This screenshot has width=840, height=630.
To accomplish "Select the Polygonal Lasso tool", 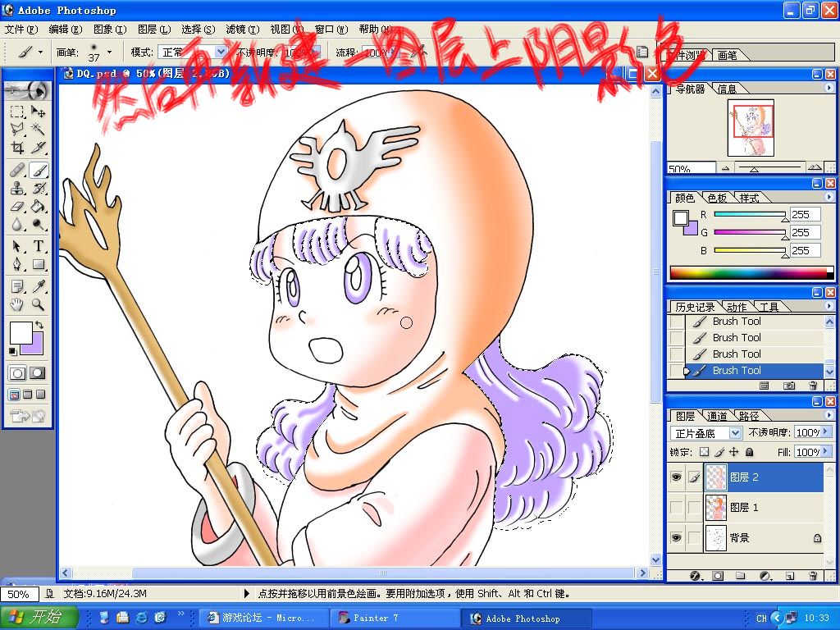I will 17,129.
